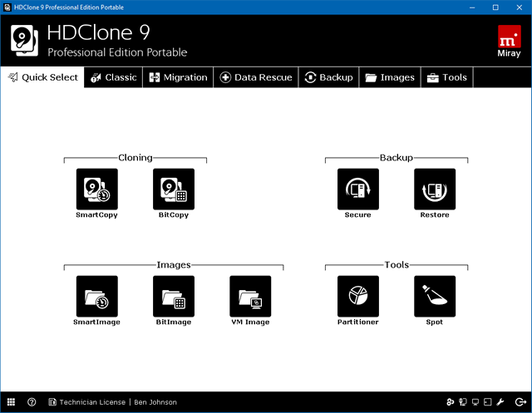Launch the Partitioner tool
The image size is (532, 413).
click(x=357, y=297)
